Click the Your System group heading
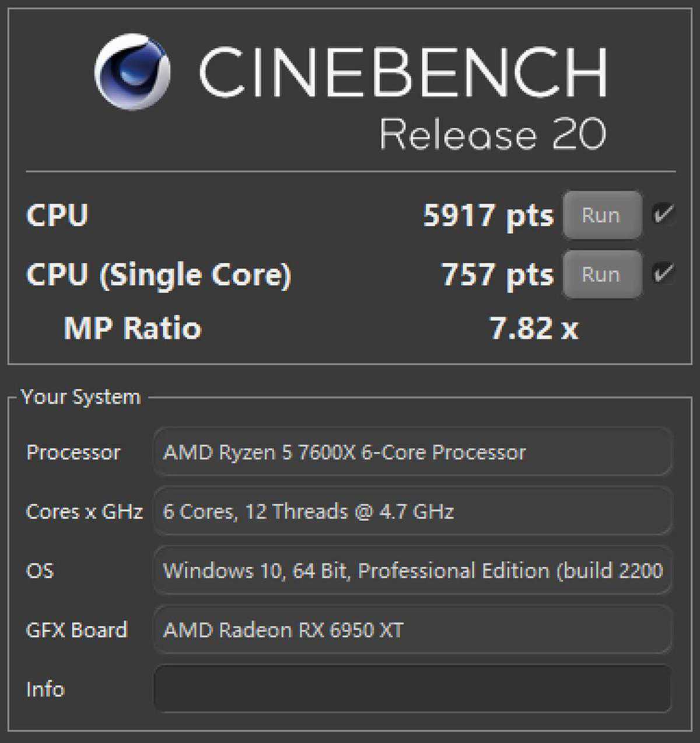Image resolution: width=700 pixels, height=743 pixels. point(80,397)
